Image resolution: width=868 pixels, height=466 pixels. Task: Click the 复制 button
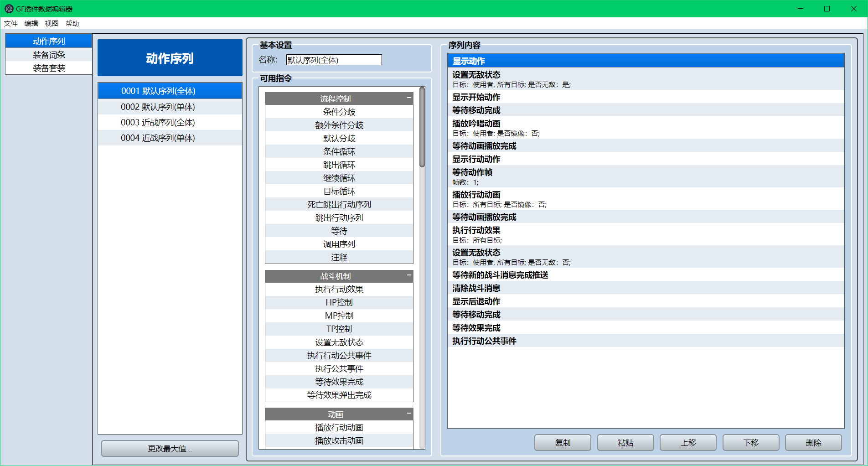[563, 443]
